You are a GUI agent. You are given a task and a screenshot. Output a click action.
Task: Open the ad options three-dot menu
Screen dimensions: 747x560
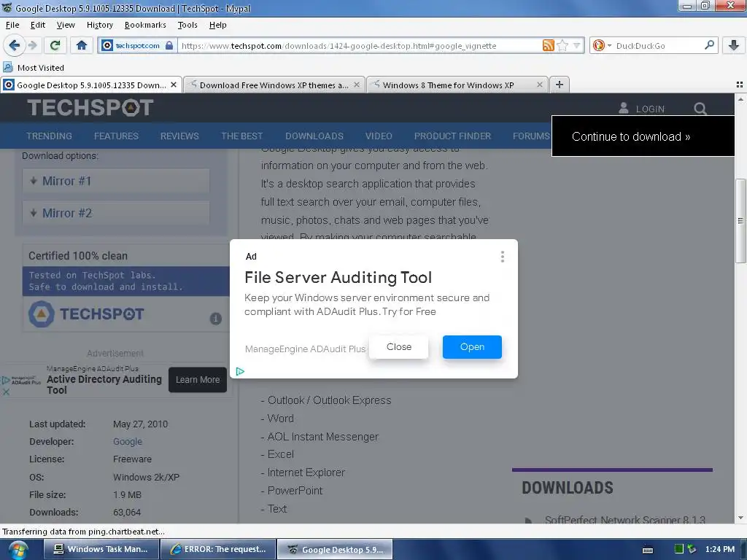coord(502,257)
